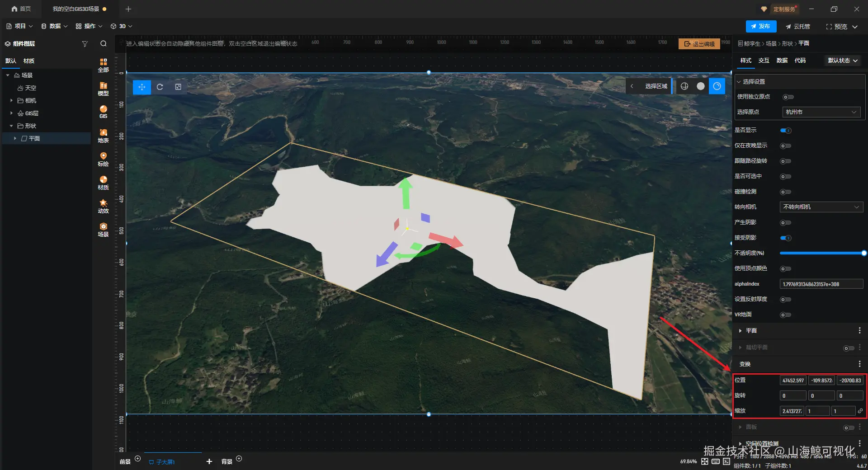Image resolution: width=868 pixels, height=470 pixels.
Task: Switch to the 交互 tab
Action: point(764,61)
